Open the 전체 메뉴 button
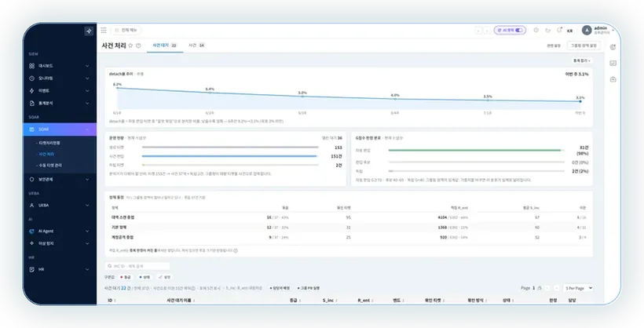644x328 pixels. 126,30
